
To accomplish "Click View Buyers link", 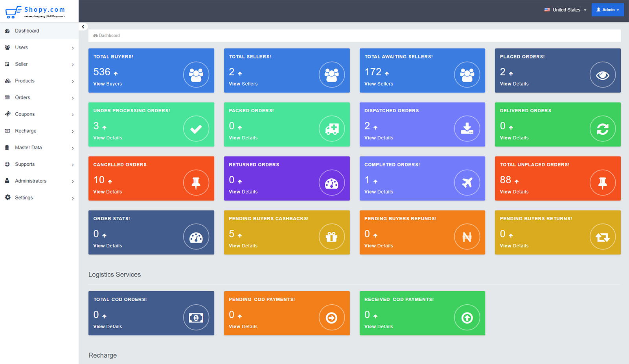I will coord(108,84).
